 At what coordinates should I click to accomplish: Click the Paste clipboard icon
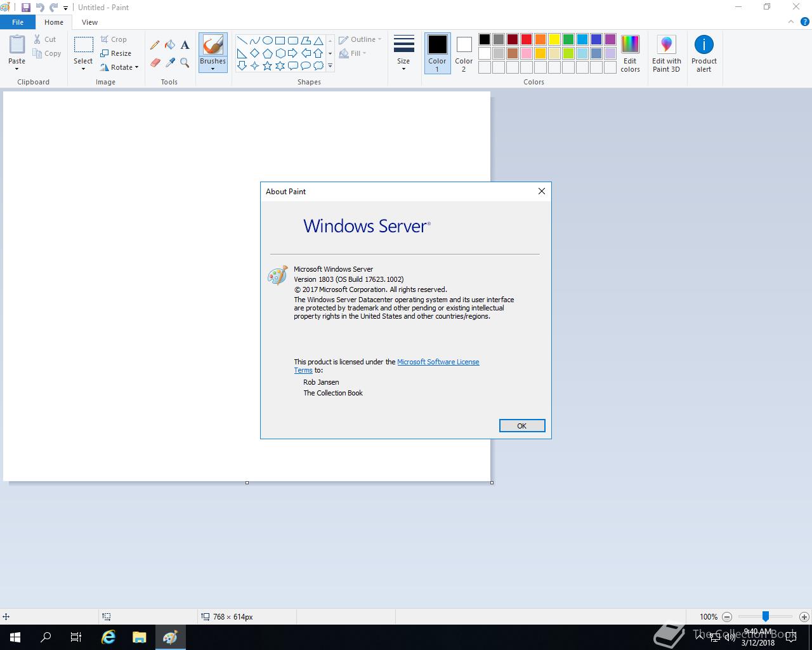click(x=17, y=44)
